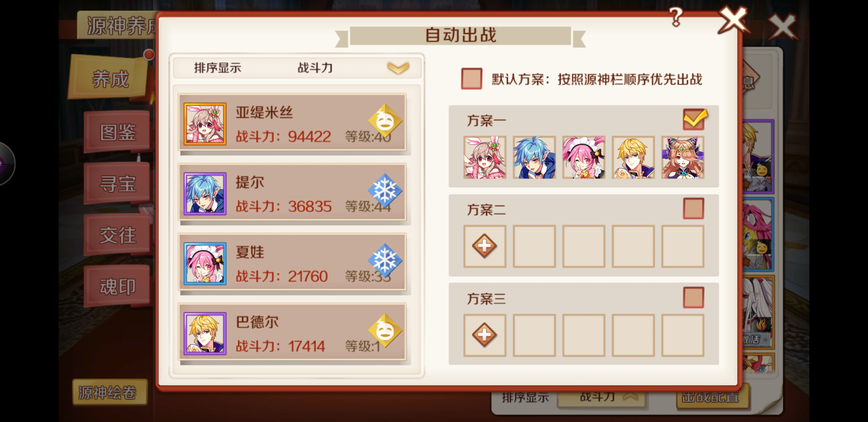Image resolution: width=868 pixels, height=422 pixels.
Task: Enable the 默认方案 checkbox
Action: 472,79
